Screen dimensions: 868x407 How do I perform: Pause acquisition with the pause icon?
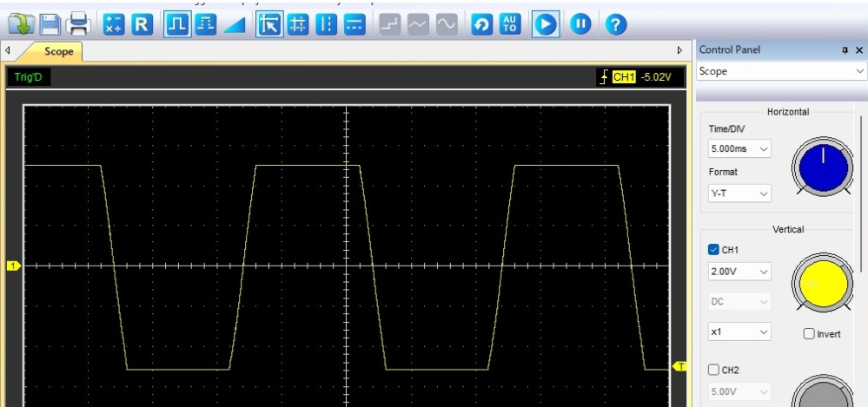click(580, 24)
